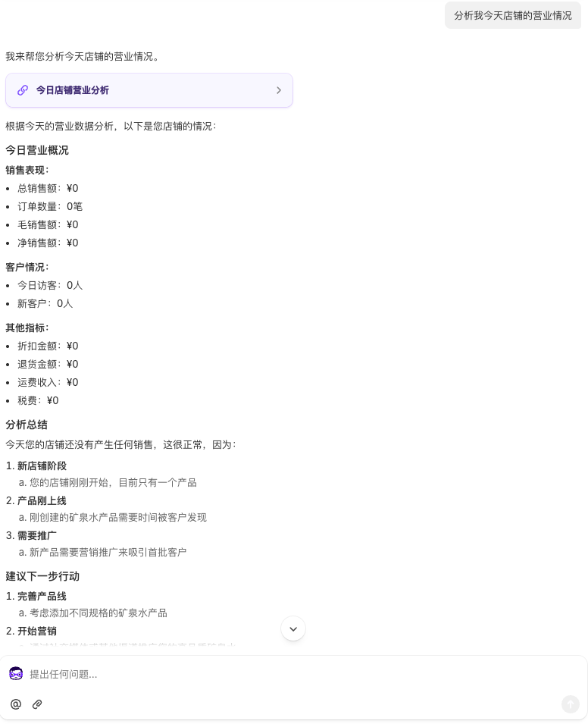Click the link icon on 今日店铺营业分析 card
Image resolution: width=588 pixels, height=724 pixels.
click(x=23, y=90)
